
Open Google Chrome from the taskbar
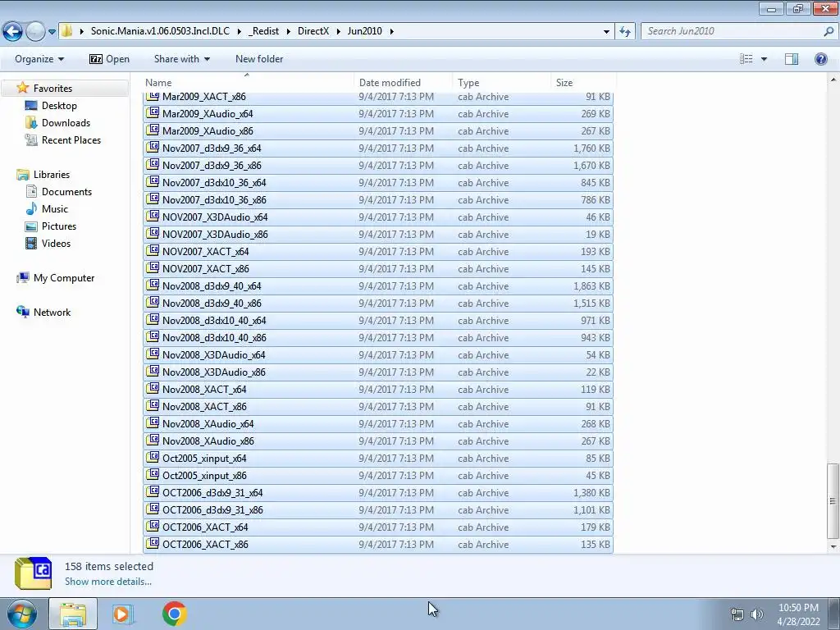[x=175, y=614]
